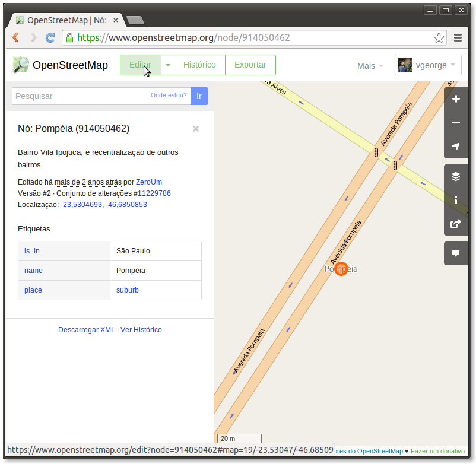The image size is (476, 464).
Task: Open the Chrome hamburger menu
Action: [x=458, y=37]
